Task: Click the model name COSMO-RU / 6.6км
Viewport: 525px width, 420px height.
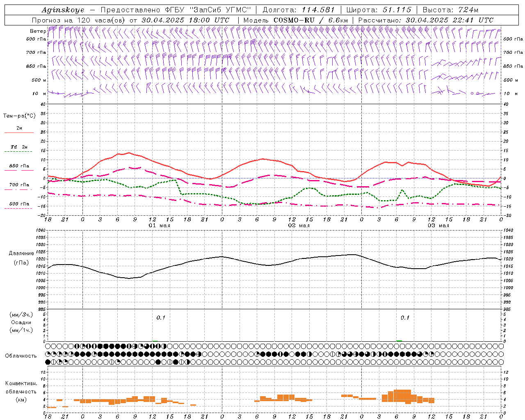Action: [311, 20]
